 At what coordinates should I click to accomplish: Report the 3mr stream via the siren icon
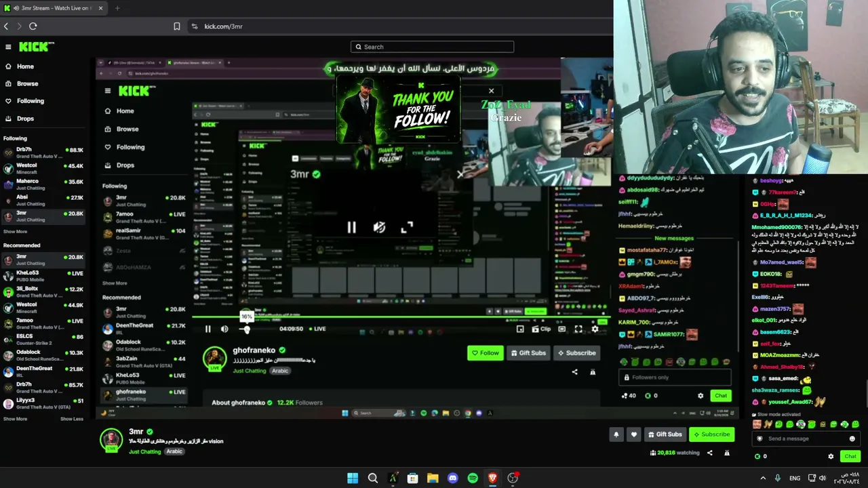coord(727,453)
